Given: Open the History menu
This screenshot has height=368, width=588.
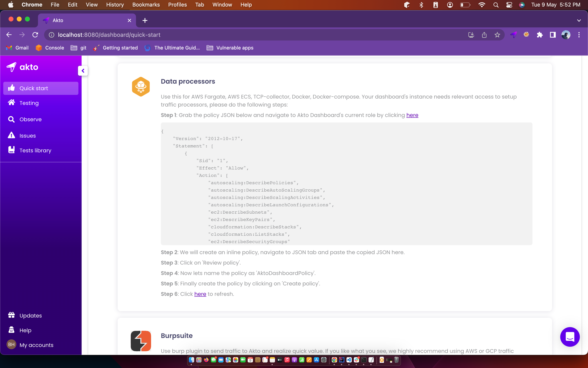Looking at the screenshot, I should (115, 5).
